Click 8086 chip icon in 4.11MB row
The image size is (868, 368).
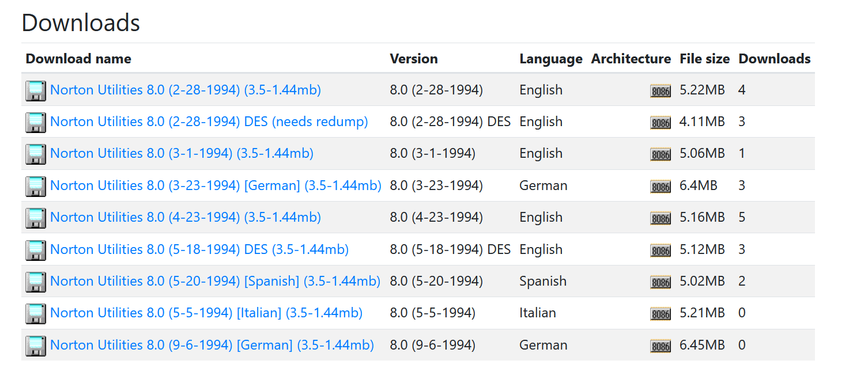point(661,123)
